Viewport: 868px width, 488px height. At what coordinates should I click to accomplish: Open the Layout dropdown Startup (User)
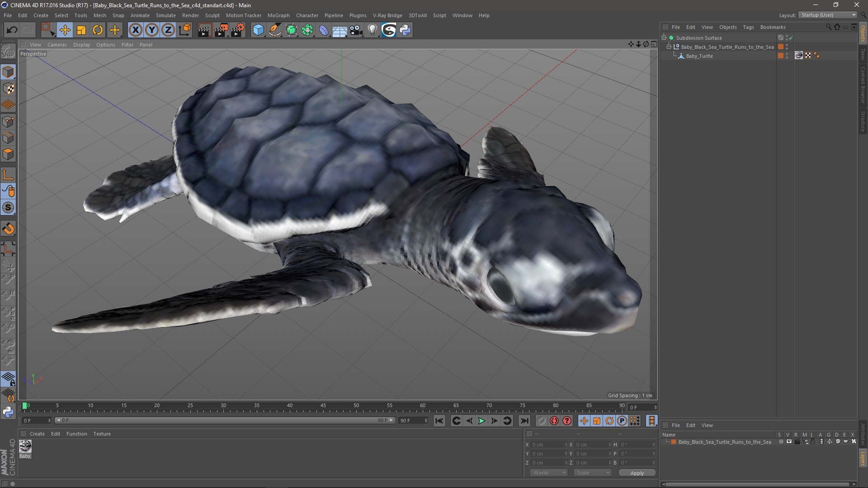828,15
